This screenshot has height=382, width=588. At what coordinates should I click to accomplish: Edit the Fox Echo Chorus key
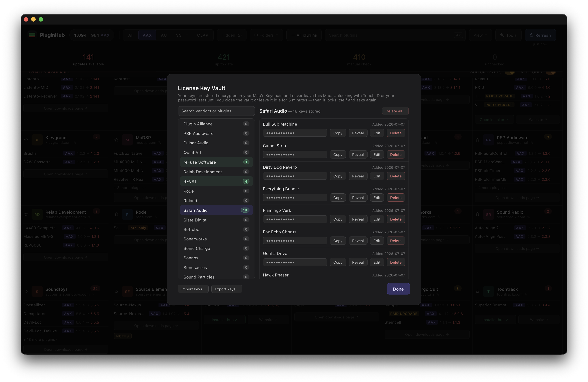tap(377, 241)
